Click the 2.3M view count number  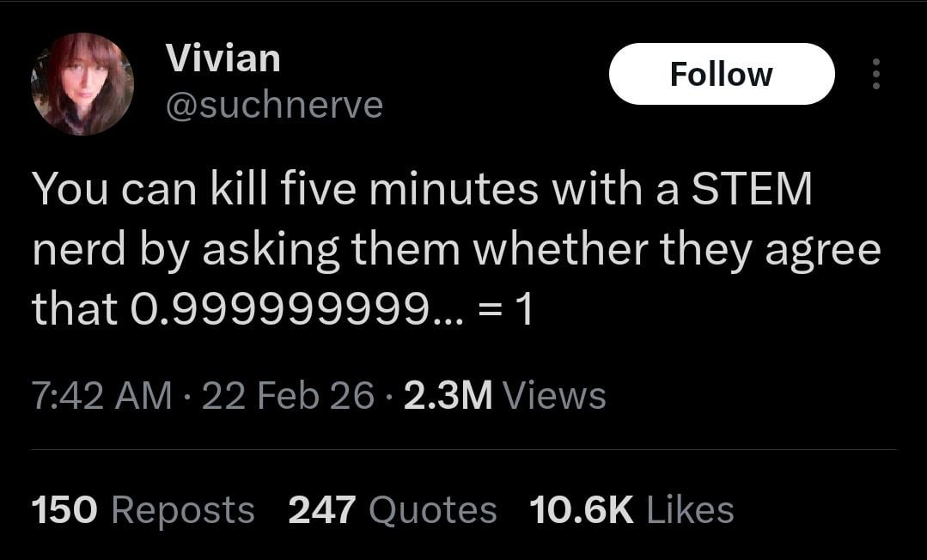(x=448, y=396)
